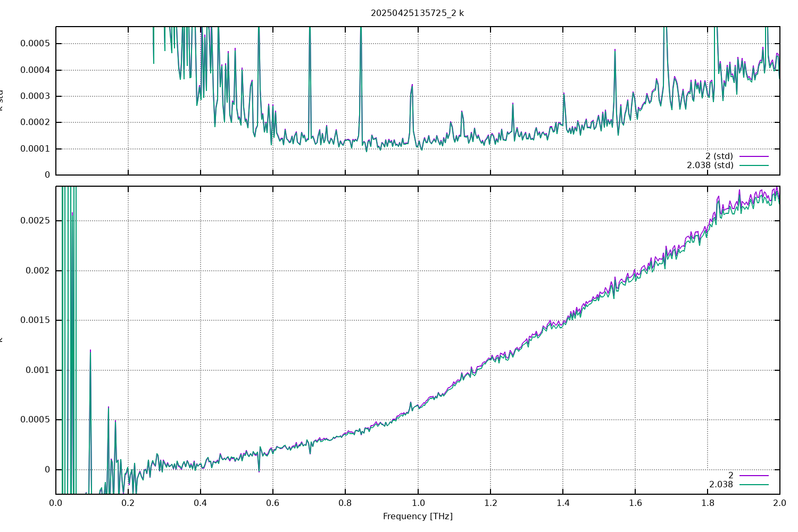Click the green line sample beside "2.038 (std)"

point(754,165)
